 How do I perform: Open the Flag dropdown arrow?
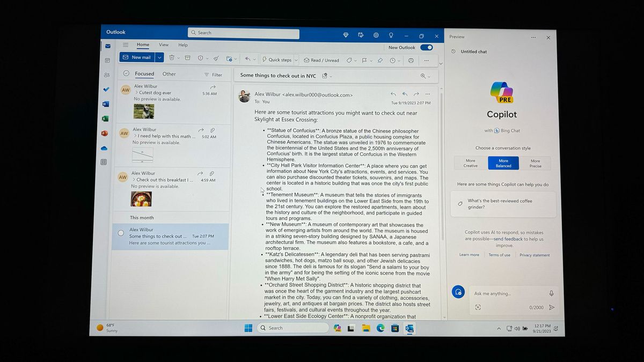pyautogui.click(x=371, y=61)
